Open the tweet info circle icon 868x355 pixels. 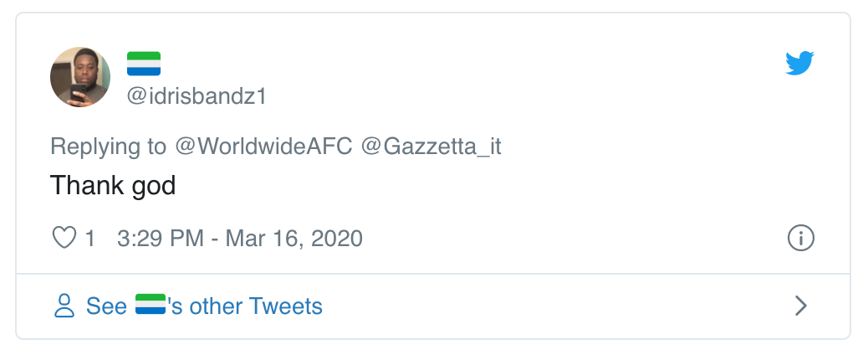tap(801, 239)
